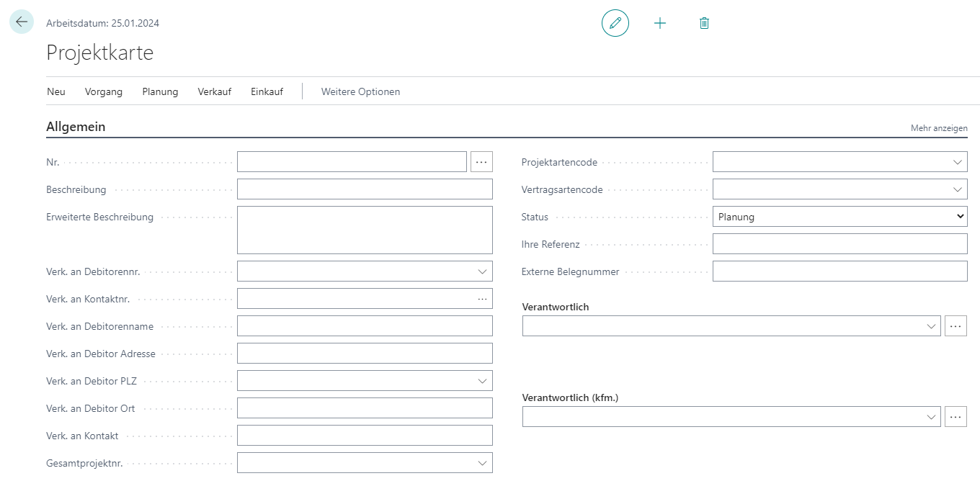Image resolution: width=980 pixels, height=481 pixels.
Task: Open Verantwortlich (kfm.) ellipsis lookup button
Action: click(x=955, y=417)
